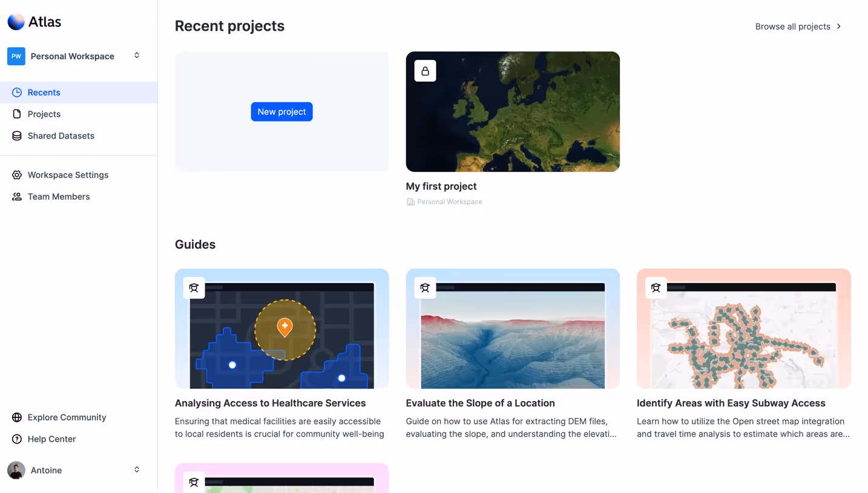Open Help Center via the question mark icon
This screenshot has width=868, height=493.
pyautogui.click(x=16, y=439)
